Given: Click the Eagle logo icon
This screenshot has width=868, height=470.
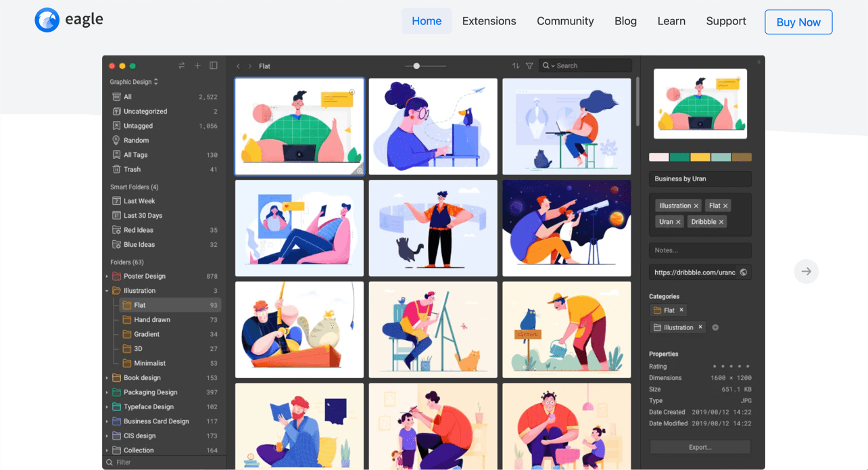Looking at the screenshot, I should tap(47, 20).
